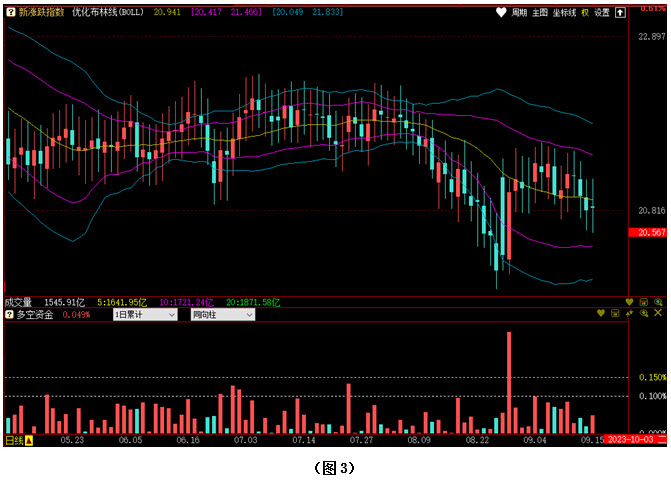Toggle the yellow 权 adjustment option
The image size is (671, 487).
coord(585,12)
